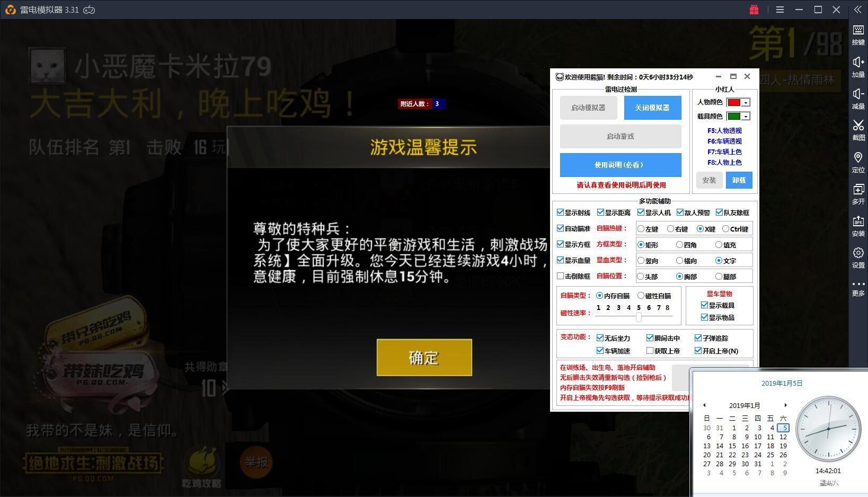Viewport: 868px width, 497px height.
Task: Click the 安装 button in 小红人 panel
Action: point(709,180)
